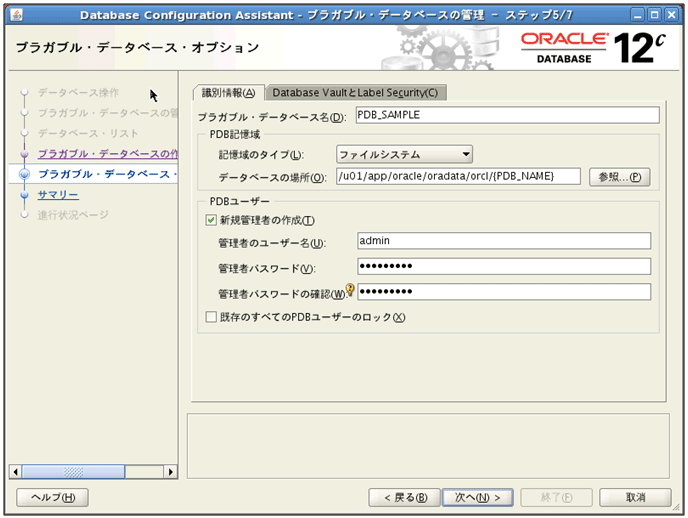The image size is (688, 518).
Task: Click the 取消 cancel button
Action: pos(635,497)
